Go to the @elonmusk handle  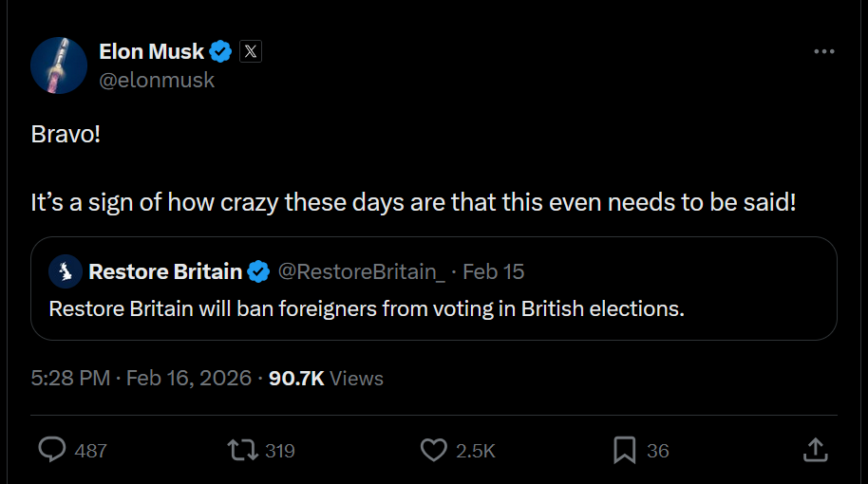point(157,80)
